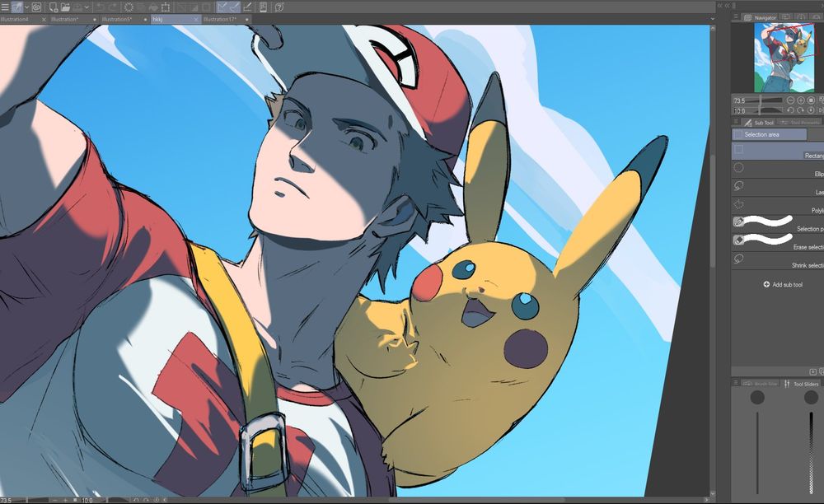Reset canvas rotation in the Navigator
Viewport: 824px width, 504px height.
coord(811,110)
